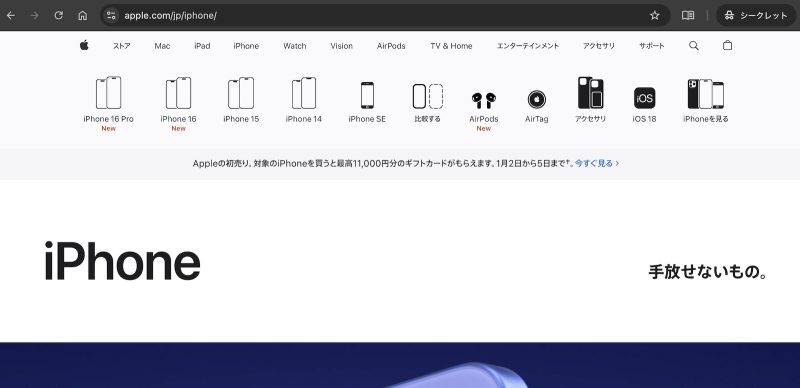Open AirPods in the top navigation

pos(391,46)
